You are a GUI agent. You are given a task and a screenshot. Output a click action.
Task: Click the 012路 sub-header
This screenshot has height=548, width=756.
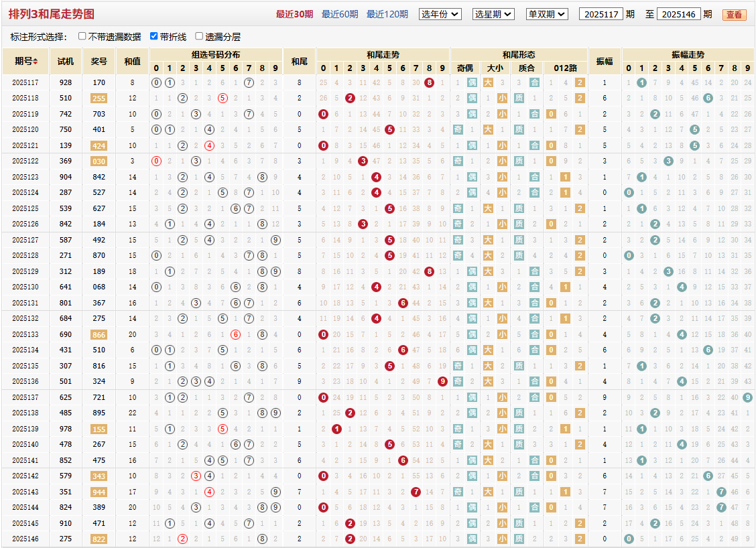(x=565, y=68)
